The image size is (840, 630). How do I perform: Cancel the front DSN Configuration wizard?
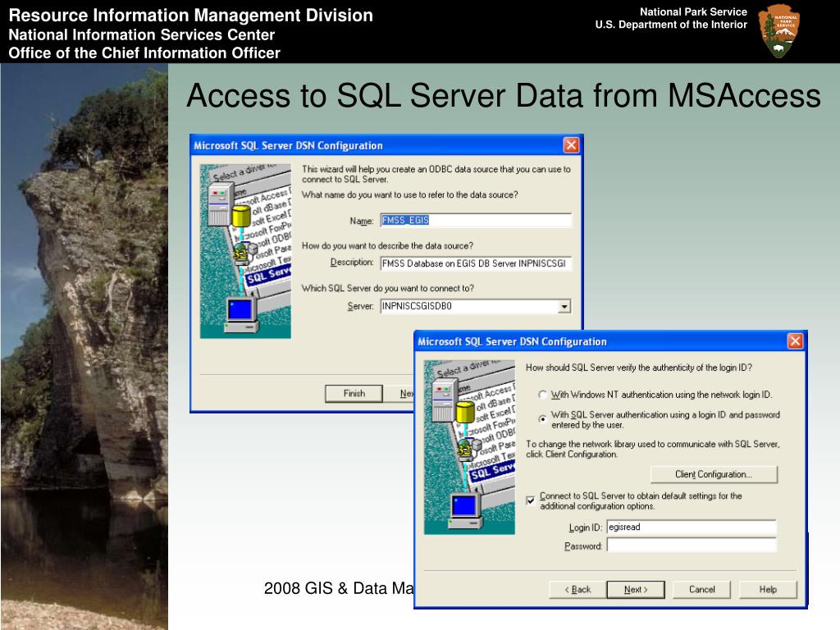coord(702,589)
